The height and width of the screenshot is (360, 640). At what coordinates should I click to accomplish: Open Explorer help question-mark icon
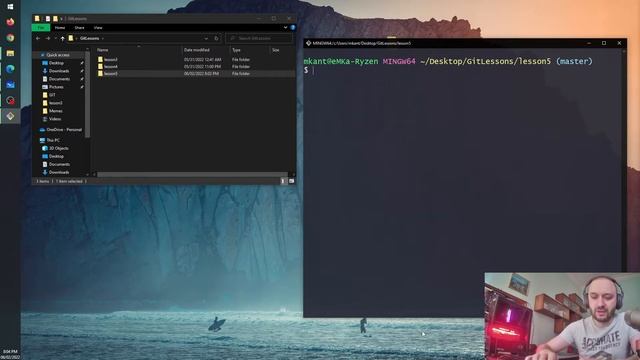293,27
